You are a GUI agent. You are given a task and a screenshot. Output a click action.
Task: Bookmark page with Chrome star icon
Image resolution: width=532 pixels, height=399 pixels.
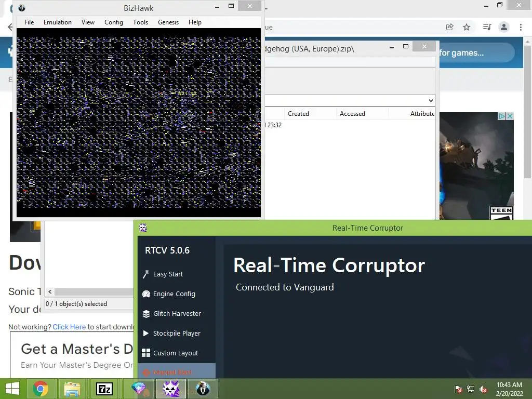pyautogui.click(x=467, y=27)
